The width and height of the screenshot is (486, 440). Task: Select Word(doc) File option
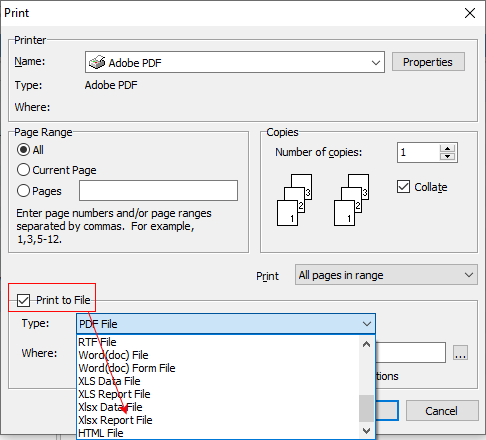click(218, 355)
